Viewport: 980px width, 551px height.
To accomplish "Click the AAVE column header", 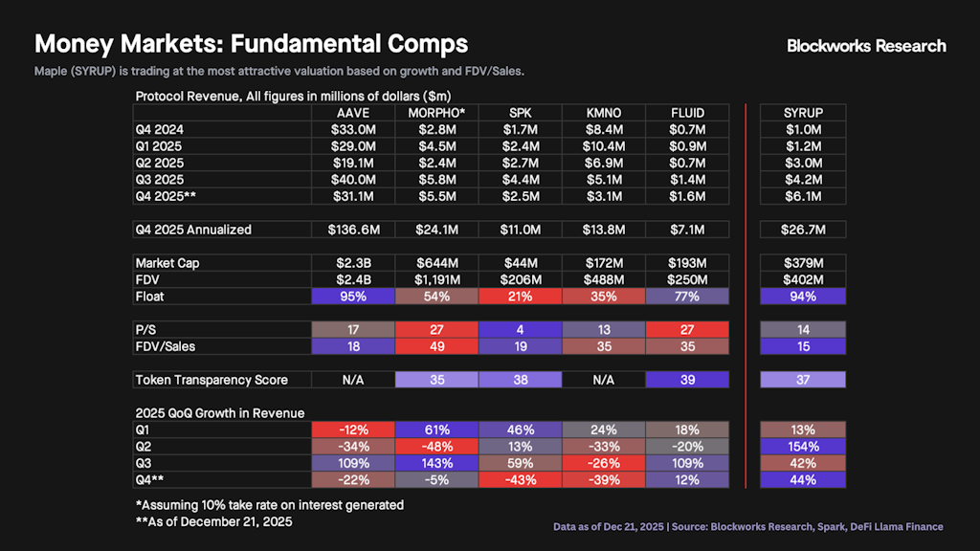I will [353, 113].
